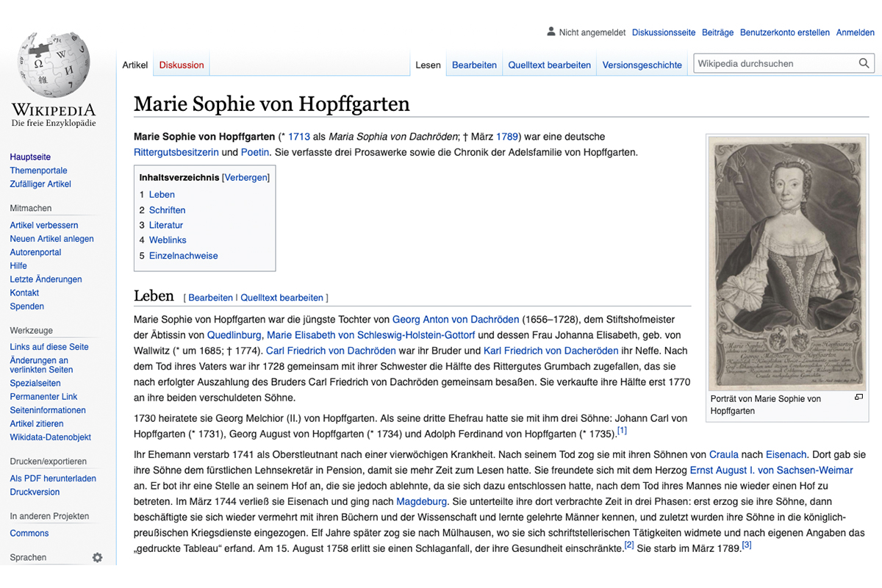Collapse table of contents with Verbergen

coord(245,178)
